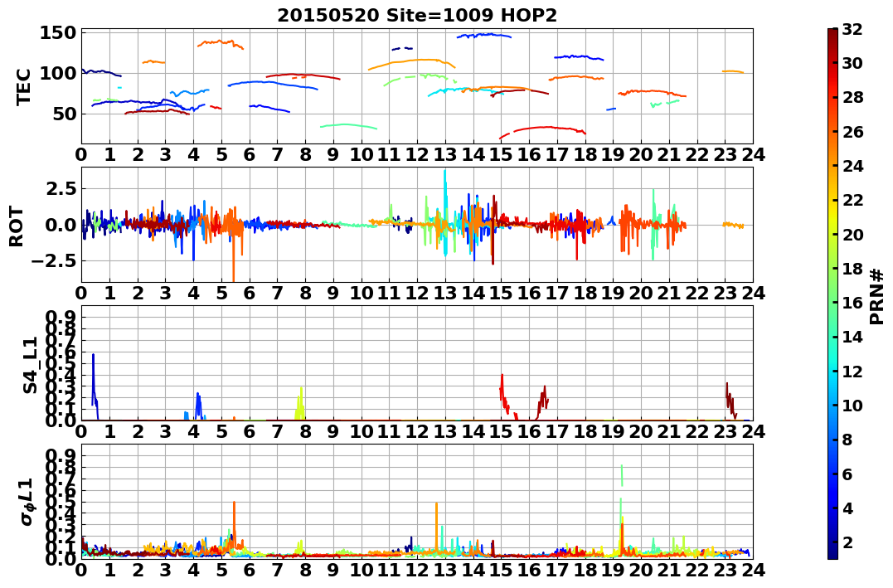This screenshot has width=893, height=588.
Task: Click the colorbar tick label 6
Action: pos(847,474)
